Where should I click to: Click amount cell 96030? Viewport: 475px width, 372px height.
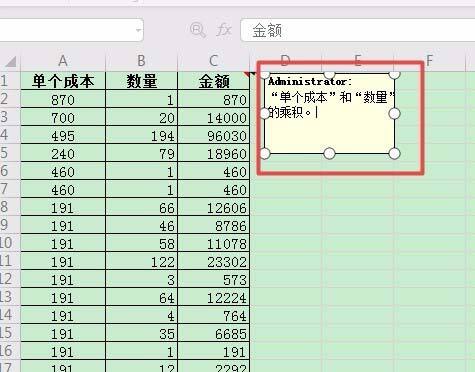214,135
